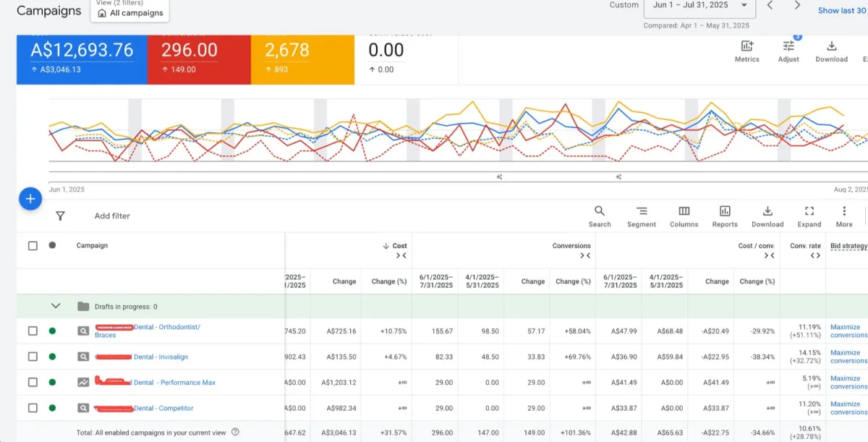The image size is (868, 442).
Task: Expand the table to full screen
Action: click(x=809, y=216)
